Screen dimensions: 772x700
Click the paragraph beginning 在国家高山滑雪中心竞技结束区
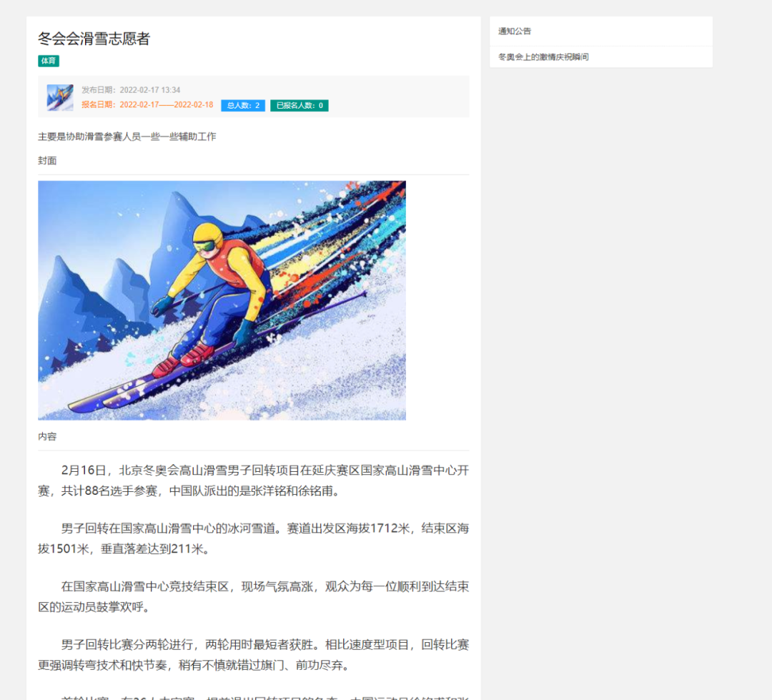(254, 596)
